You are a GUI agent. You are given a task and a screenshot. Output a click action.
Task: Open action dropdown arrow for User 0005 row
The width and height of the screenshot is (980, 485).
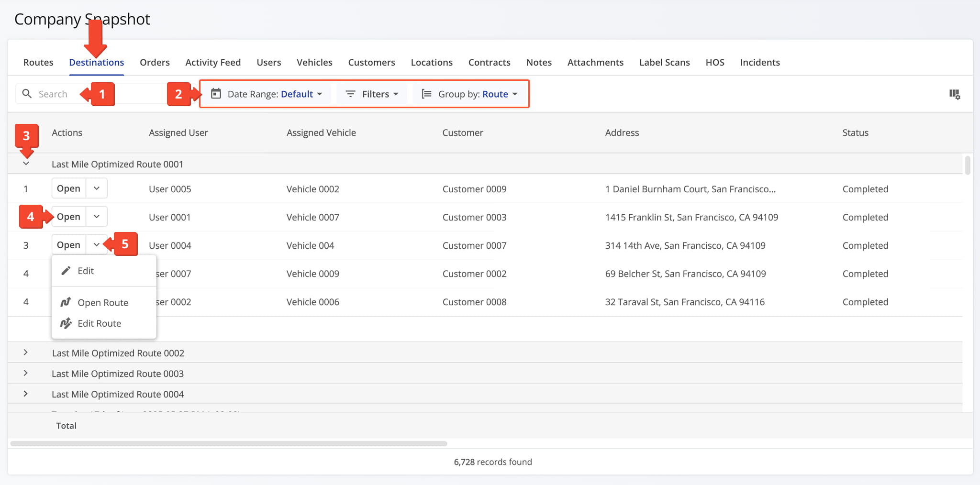pyautogui.click(x=97, y=188)
